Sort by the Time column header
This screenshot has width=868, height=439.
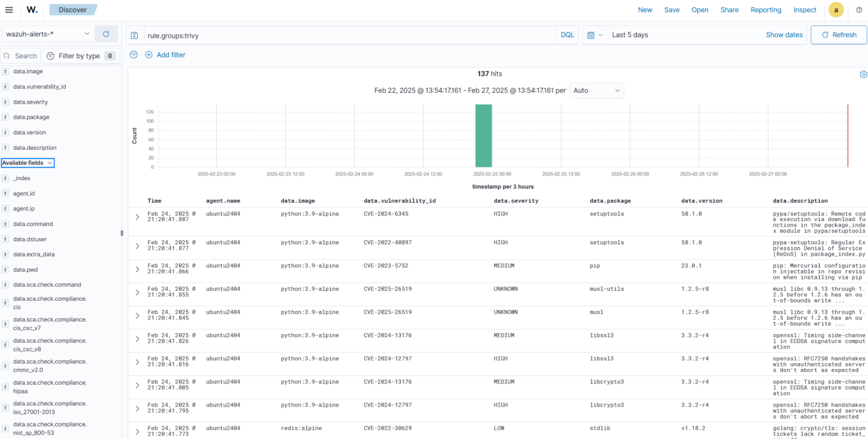pyautogui.click(x=155, y=201)
